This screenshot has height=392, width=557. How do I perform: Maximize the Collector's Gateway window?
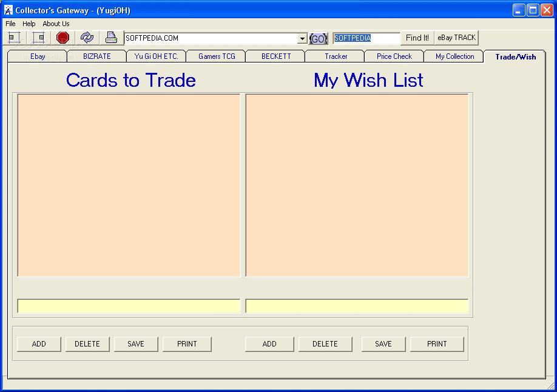pyautogui.click(x=533, y=10)
